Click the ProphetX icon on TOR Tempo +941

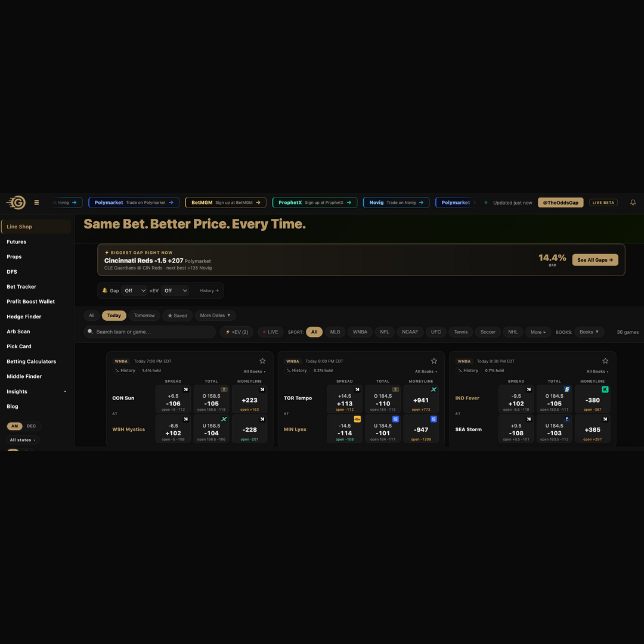click(x=434, y=389)
